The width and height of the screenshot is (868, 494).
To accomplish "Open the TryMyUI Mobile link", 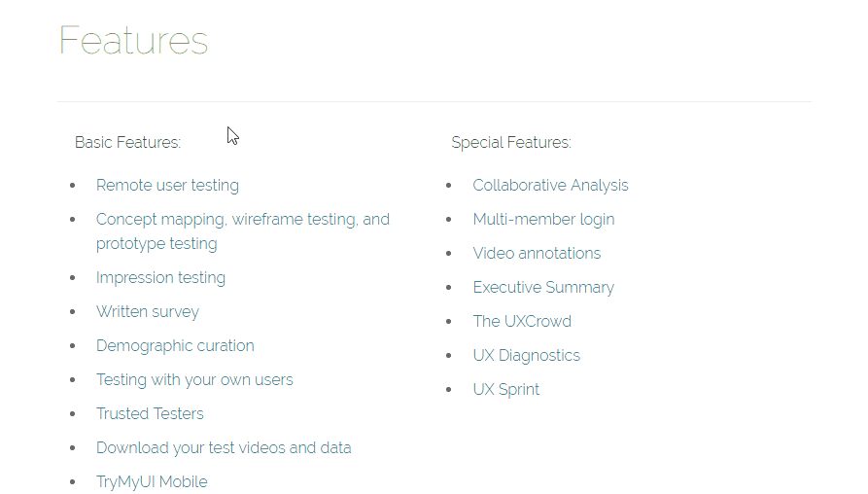I will click(152, 481).
